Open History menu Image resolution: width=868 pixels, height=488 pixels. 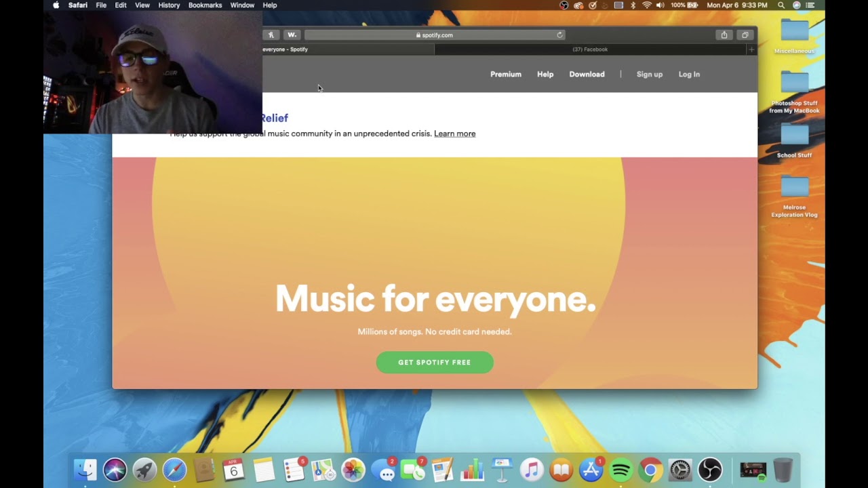169,5
